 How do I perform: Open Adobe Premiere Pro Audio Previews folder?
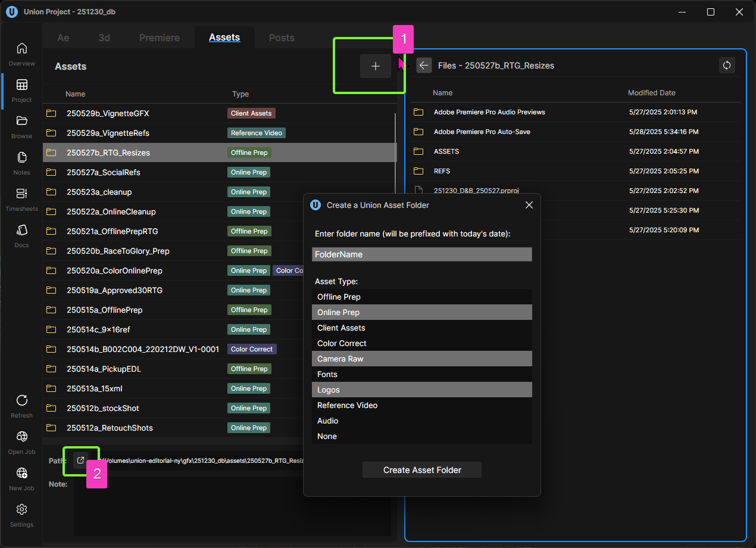pyautogui.click(x=576, y=112)
